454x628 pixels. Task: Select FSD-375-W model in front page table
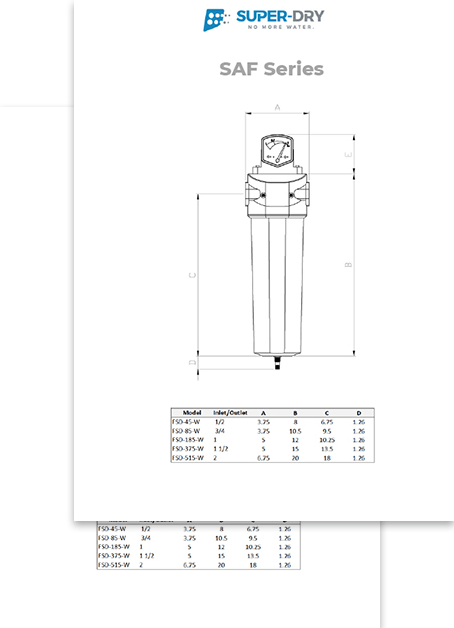pos(188,449)
